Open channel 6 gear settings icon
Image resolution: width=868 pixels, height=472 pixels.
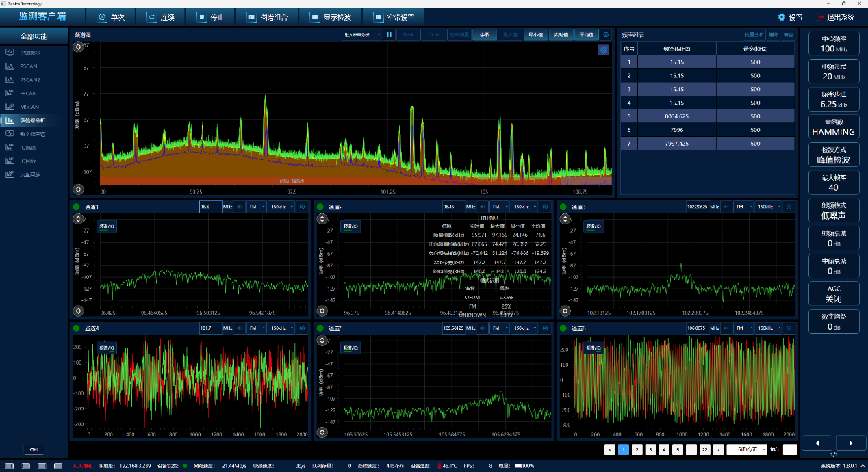[x=789, y=328]
